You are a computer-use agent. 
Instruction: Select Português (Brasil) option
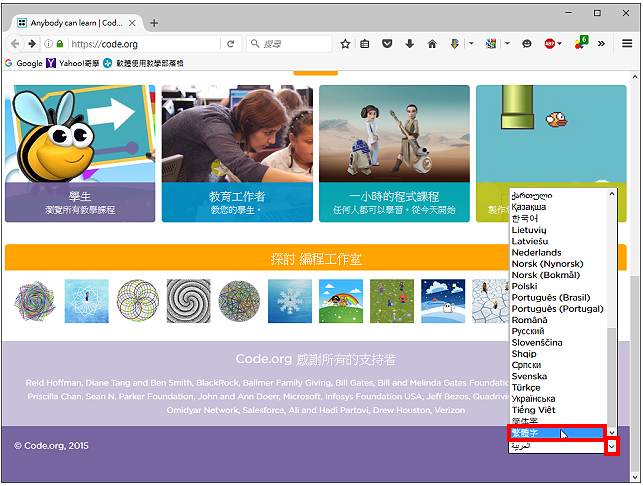(558, 297)
